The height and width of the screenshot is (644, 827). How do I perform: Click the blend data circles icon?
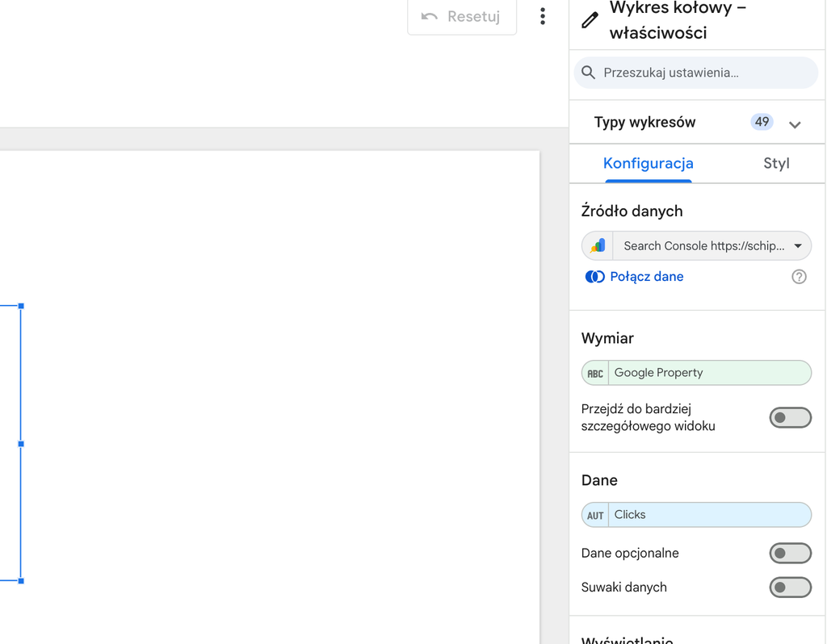pos(595,277)
